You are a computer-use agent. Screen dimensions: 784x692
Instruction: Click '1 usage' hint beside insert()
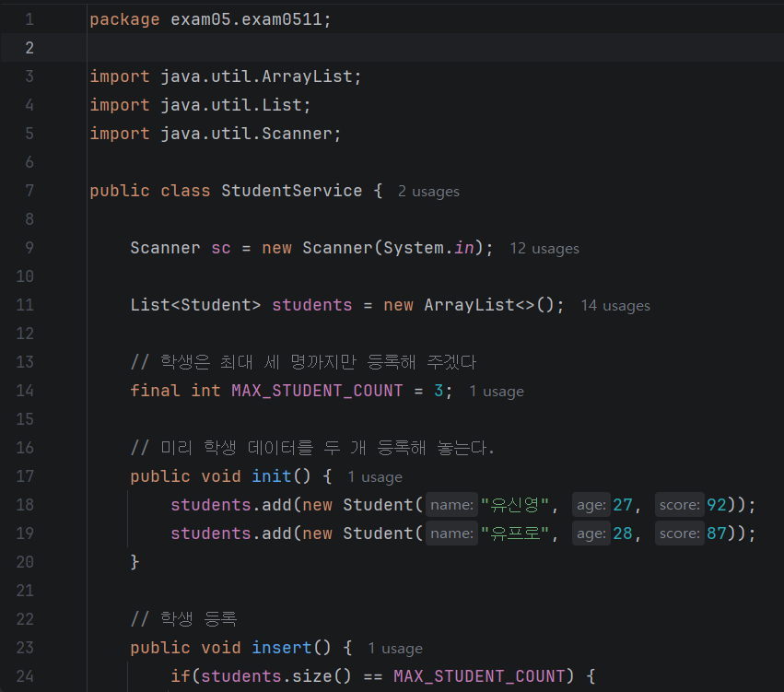click(395, 649)
